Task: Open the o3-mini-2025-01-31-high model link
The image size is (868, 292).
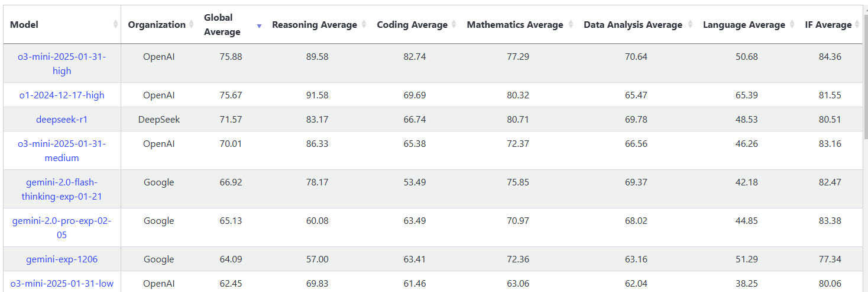Action: 61,63
